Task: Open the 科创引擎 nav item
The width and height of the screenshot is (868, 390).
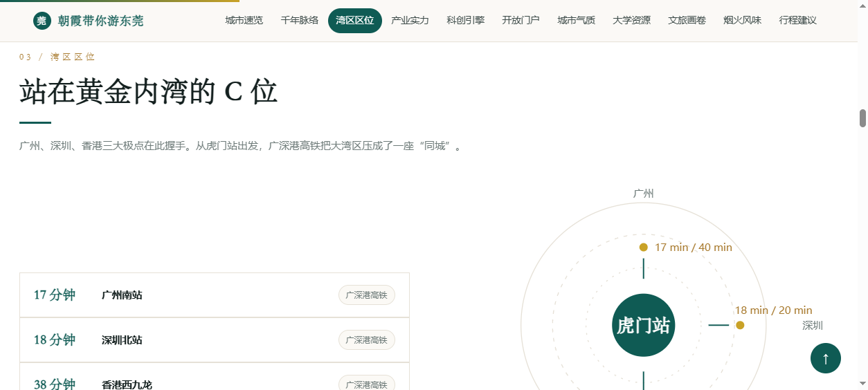Action: [466, 21]
